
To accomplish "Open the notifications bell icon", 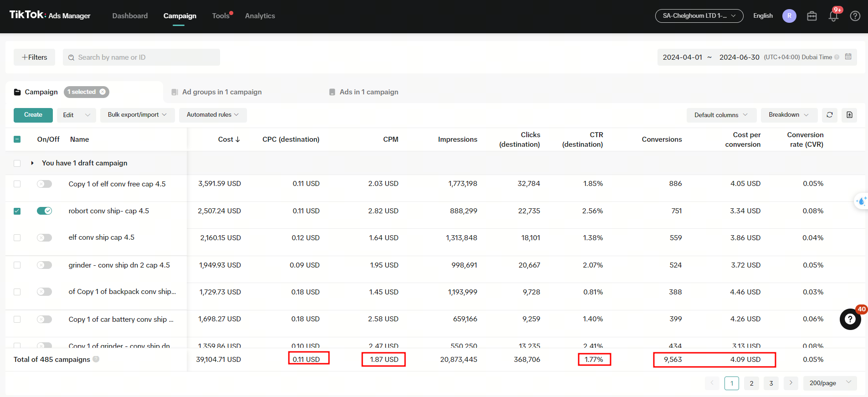I will click(x=833, y=16).
